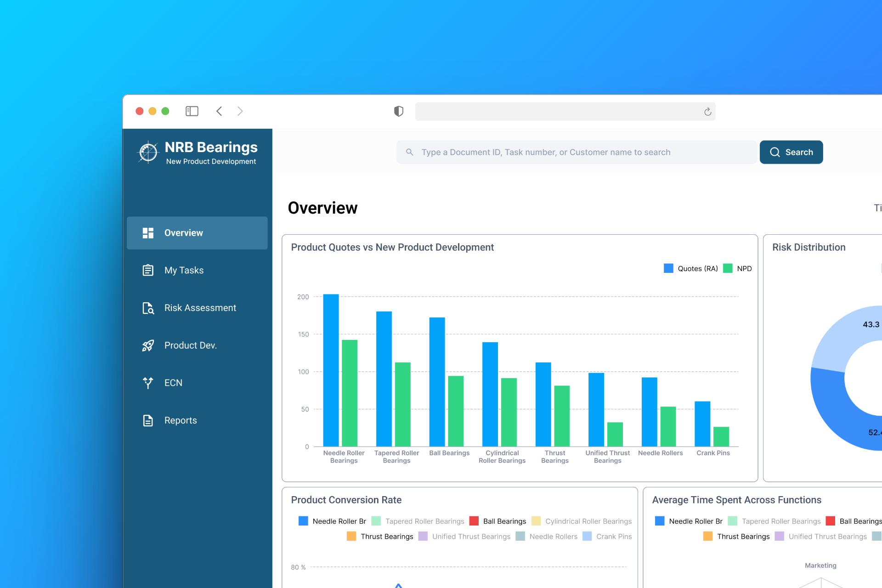Click the Overview page heading
882x588 pixels.
322,208
